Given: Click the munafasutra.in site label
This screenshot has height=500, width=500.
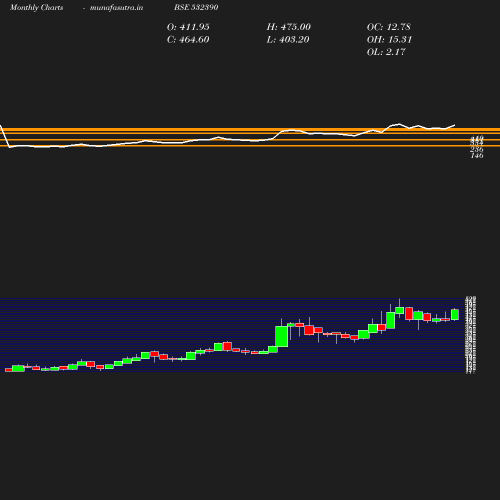Looking at the screenshot, I should click(x=116, y=7).
